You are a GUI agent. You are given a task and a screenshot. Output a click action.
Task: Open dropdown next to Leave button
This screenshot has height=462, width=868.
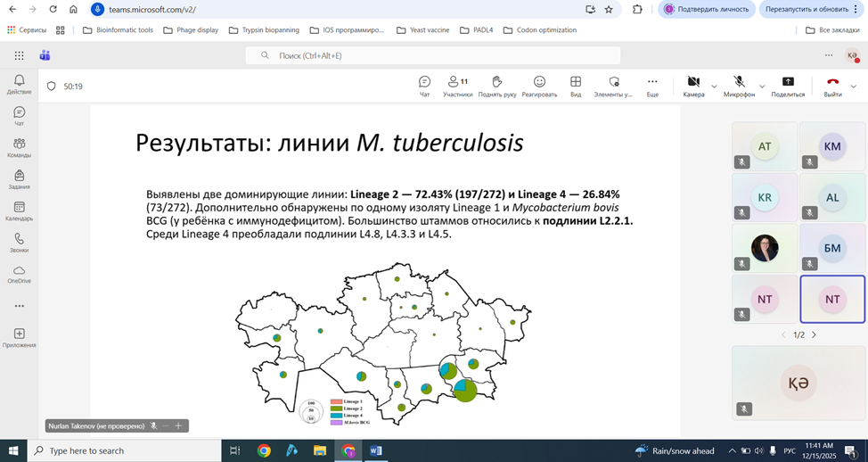coord(854,87)
